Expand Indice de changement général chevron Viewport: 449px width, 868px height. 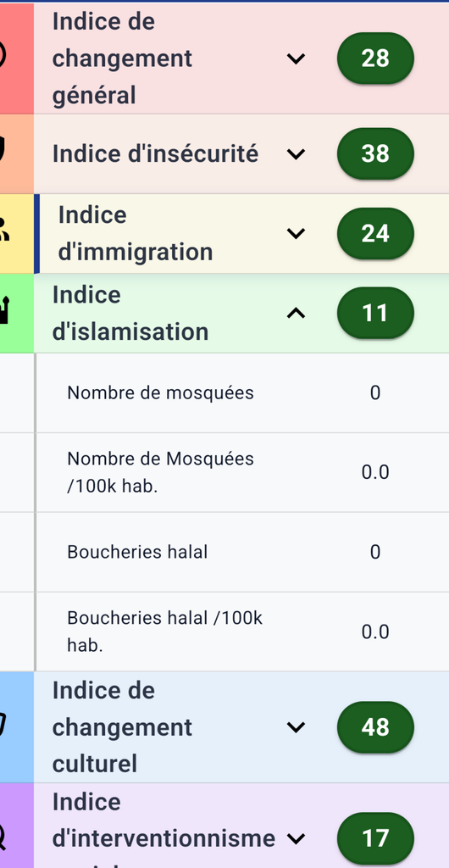296,58
